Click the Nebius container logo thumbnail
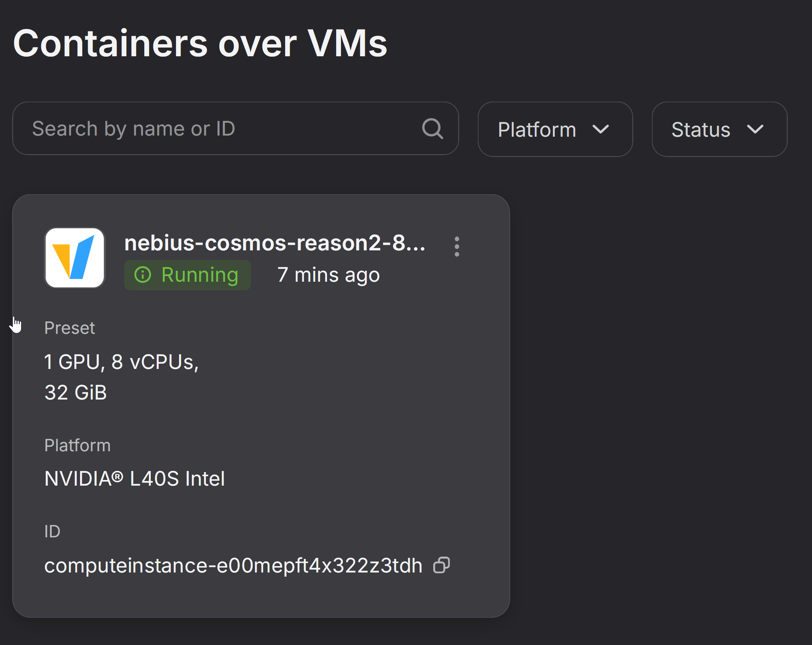 pos(75,258)
